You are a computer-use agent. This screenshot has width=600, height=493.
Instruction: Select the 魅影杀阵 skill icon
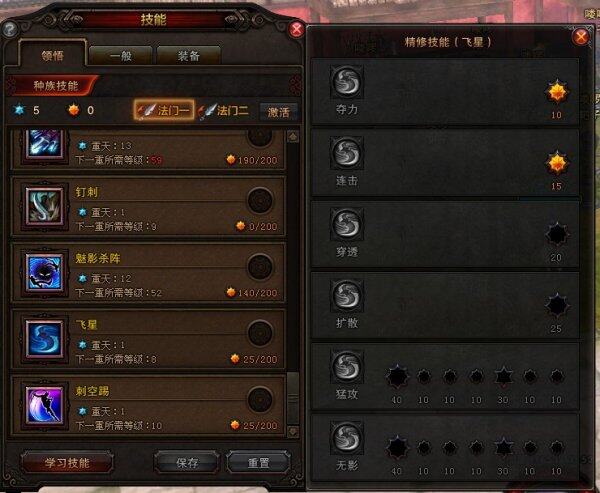point(44,273)
